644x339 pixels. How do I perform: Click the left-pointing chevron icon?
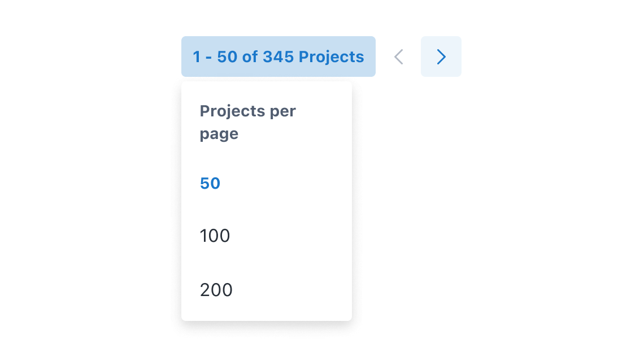click(x=399, y=56)
